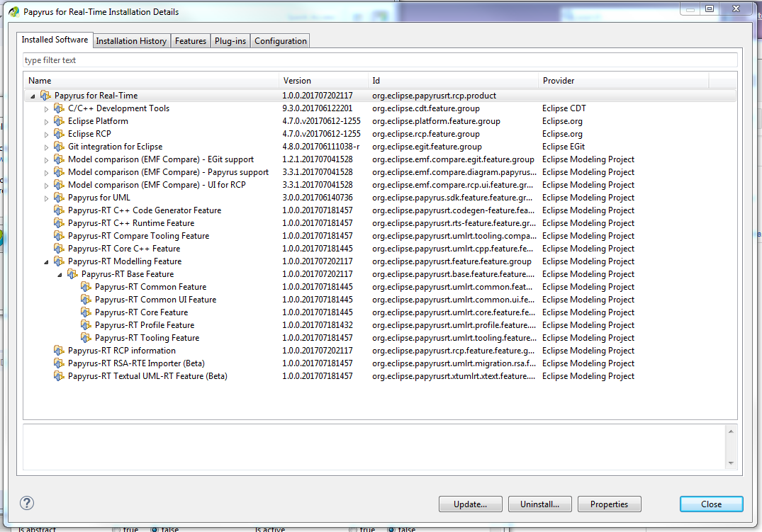Click version '1.0.0.201707181432'
This screenshot has height=532, width=762.
tap(318, 325)
